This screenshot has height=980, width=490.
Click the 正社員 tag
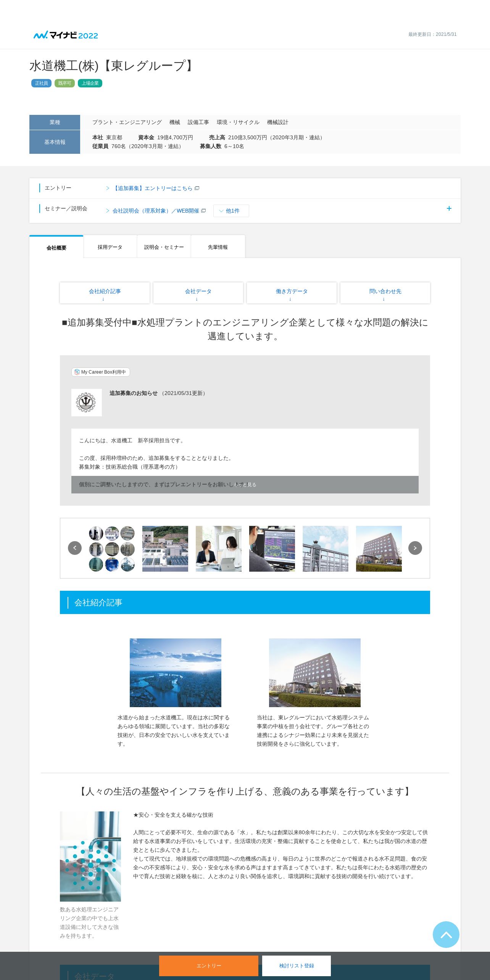pos(41,83)
